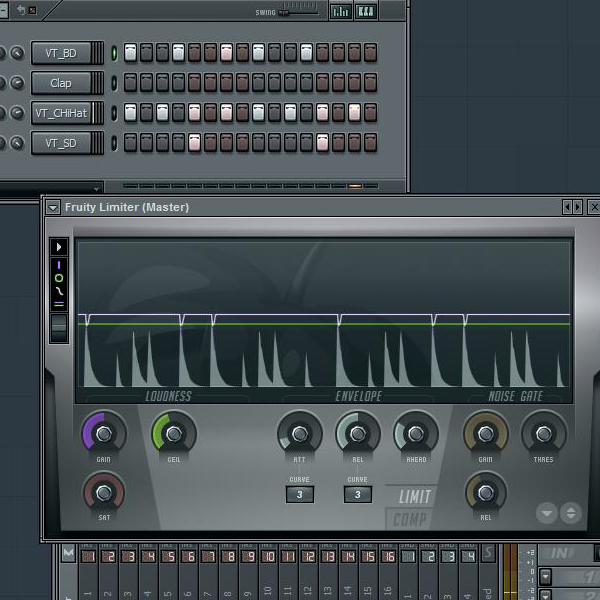Screen dimensions: 600x600
Task: Toggle the curve display icon in Fruity Limiter
Action: 59,291
